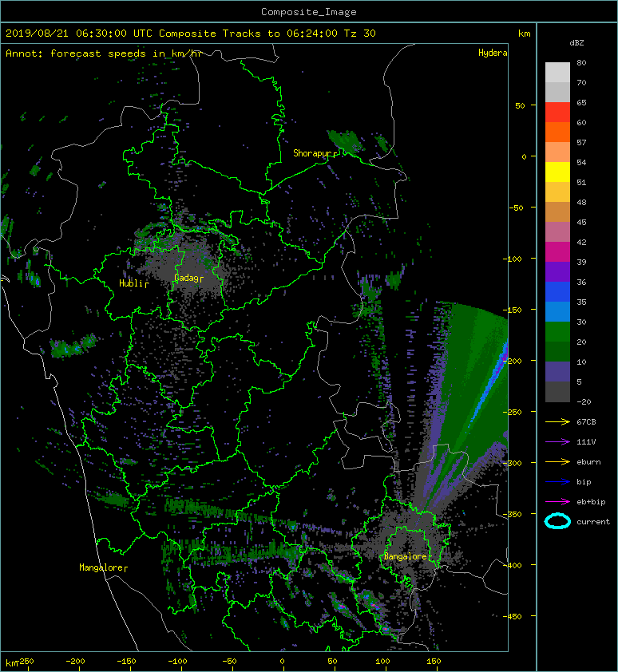Click the Mangalore city label
This screenshot has width=618, height=672.
103,567
